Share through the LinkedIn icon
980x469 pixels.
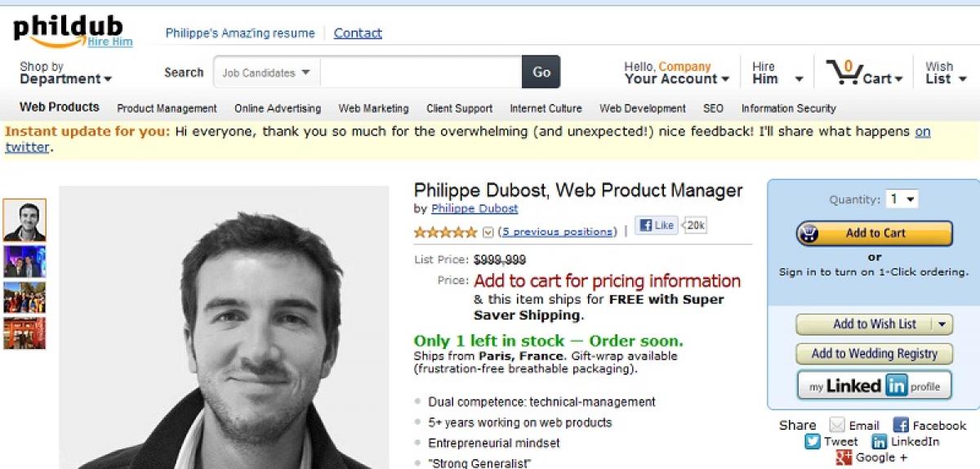880,441
